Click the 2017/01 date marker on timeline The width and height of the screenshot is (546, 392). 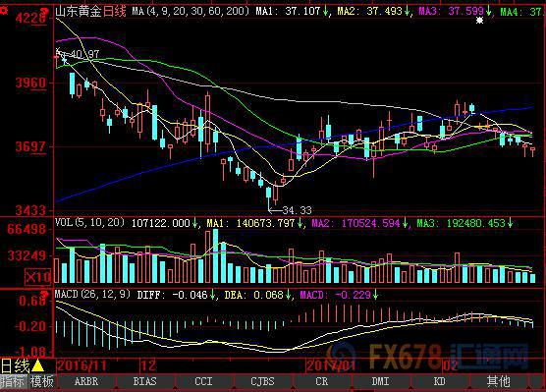tap(331, 365)
